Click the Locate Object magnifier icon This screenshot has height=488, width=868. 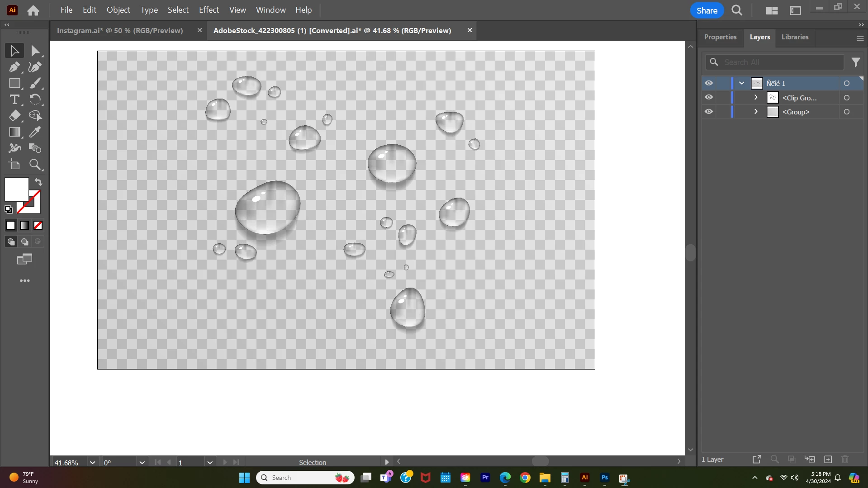(x=774, y=460)
